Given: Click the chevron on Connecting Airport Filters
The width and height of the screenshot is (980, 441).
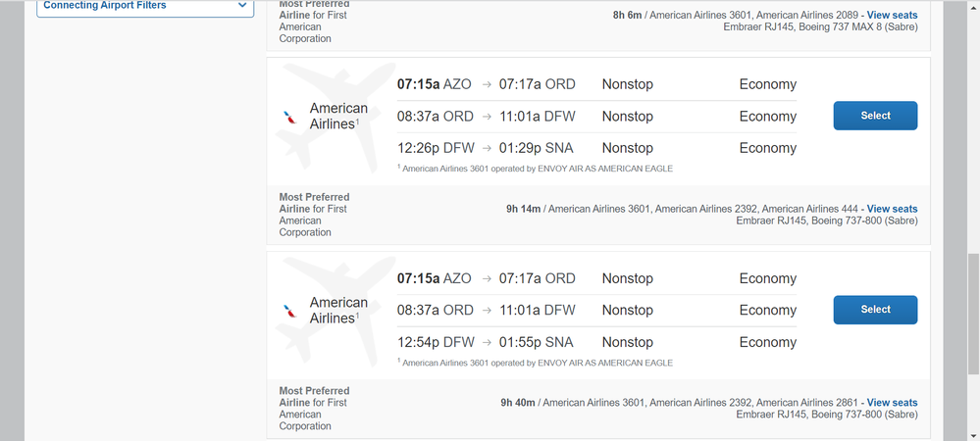Looking at the screenshot, I should [x=242, y=5].
